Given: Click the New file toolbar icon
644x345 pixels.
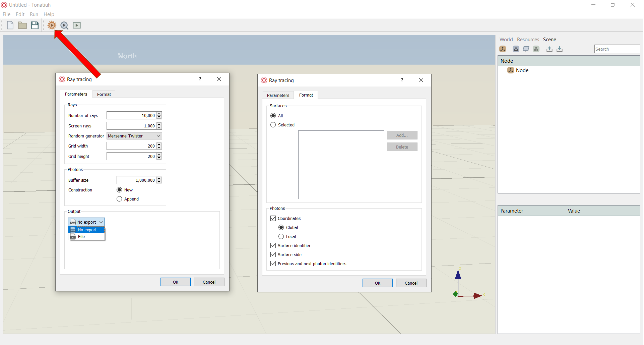Looking at the screenshot, I should click(10, 25).
